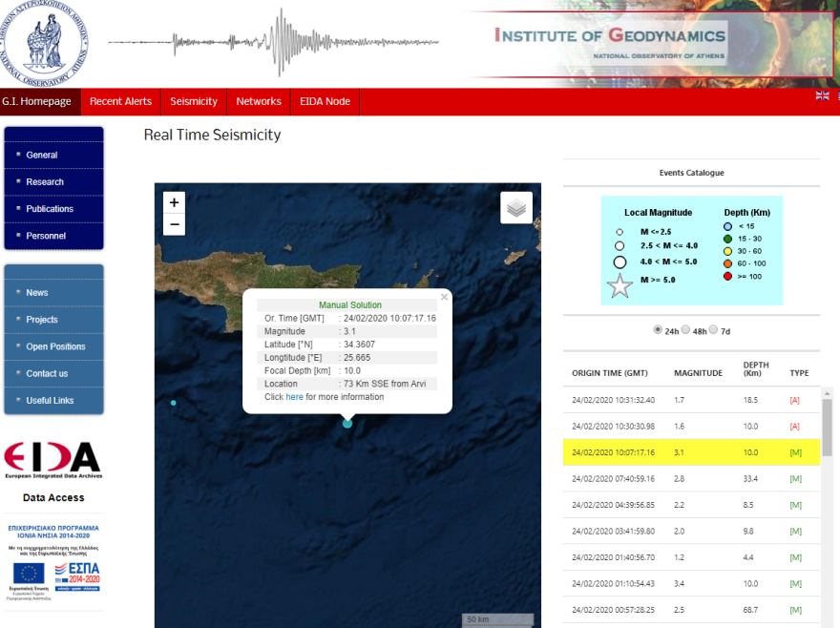Screen dimensions: 840x628
Task: Select the highlighted event at 10:07:17.16
Action: tap(692, 452)
